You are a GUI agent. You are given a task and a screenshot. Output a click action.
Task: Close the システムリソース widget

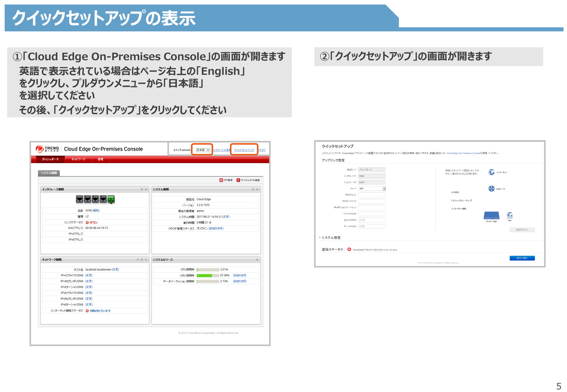click(257, 260)
